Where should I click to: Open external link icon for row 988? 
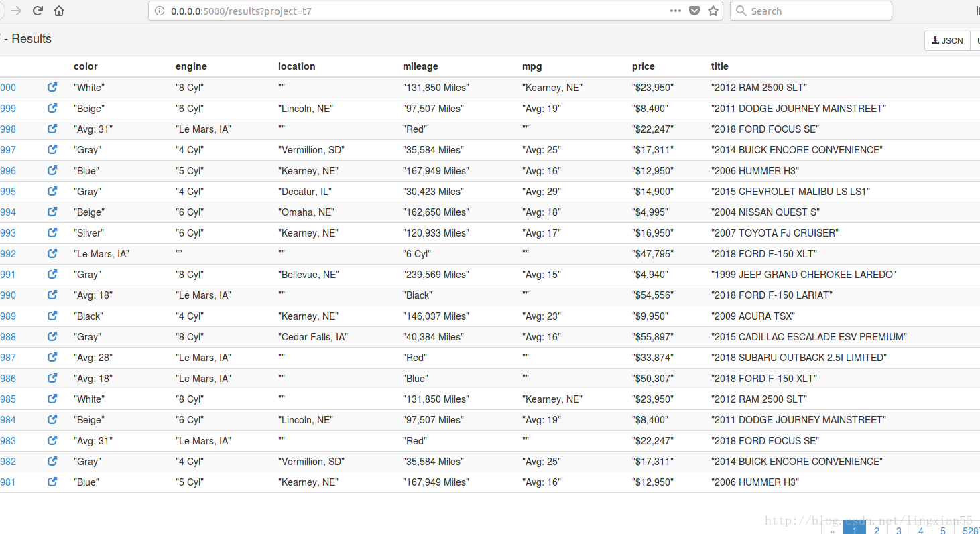click(x=52, y=336)
